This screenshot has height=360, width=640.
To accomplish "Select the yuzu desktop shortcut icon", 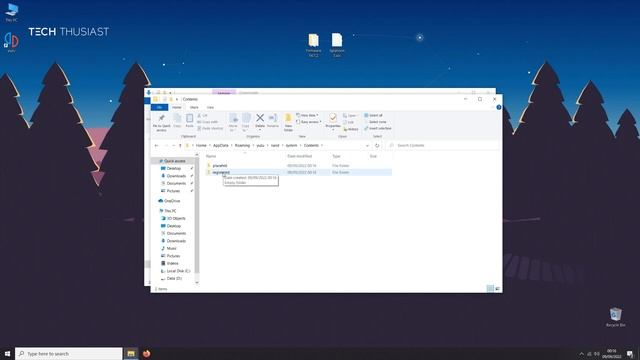I will point(11,42).
